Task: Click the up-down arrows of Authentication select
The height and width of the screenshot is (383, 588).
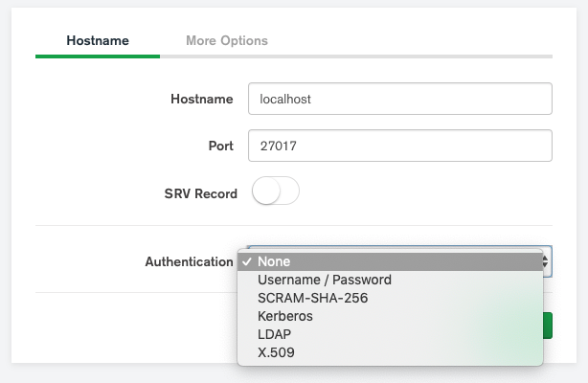Action: (546, 261)
